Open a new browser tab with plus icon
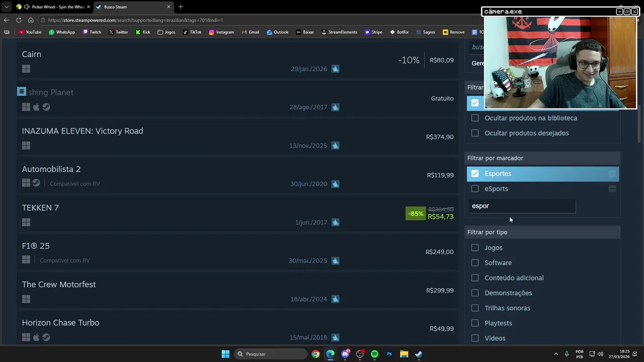Viewport: 644px width, 362px height. [181, 7]
